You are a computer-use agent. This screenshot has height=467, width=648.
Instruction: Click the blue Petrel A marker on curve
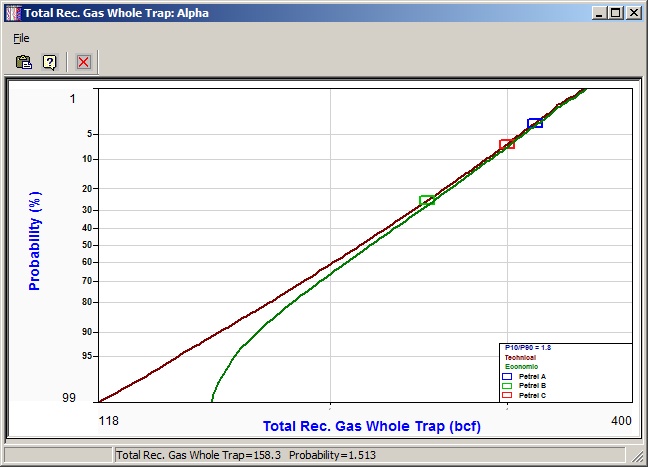pyautogui.click(x=535, y=123)
